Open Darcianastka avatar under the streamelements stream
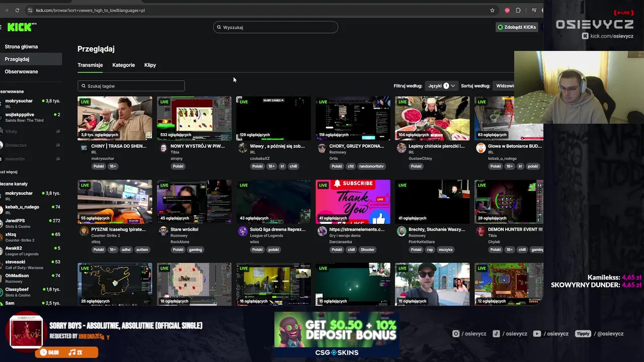This screenshot has height=362, width=644. point(322,231)
